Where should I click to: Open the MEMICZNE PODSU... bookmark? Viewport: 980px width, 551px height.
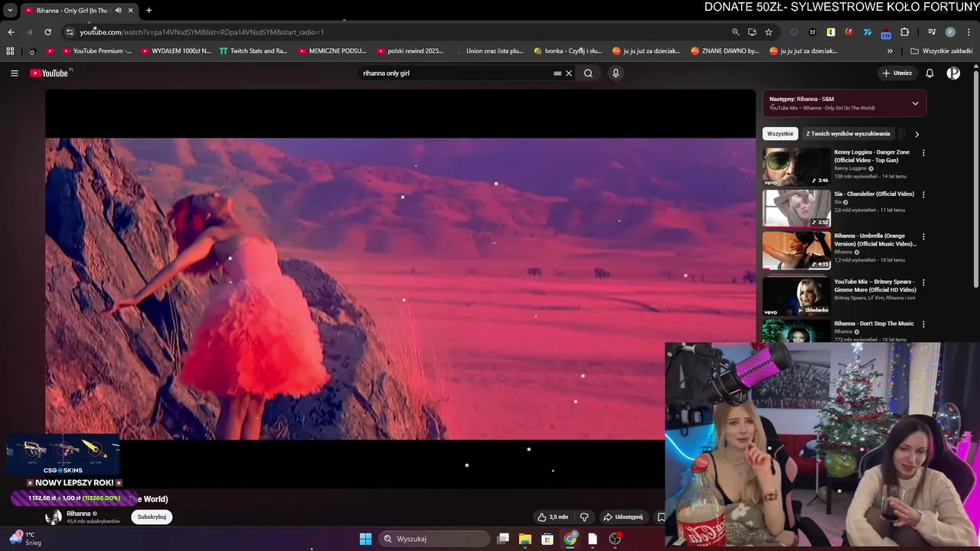[x=332, y=51]
